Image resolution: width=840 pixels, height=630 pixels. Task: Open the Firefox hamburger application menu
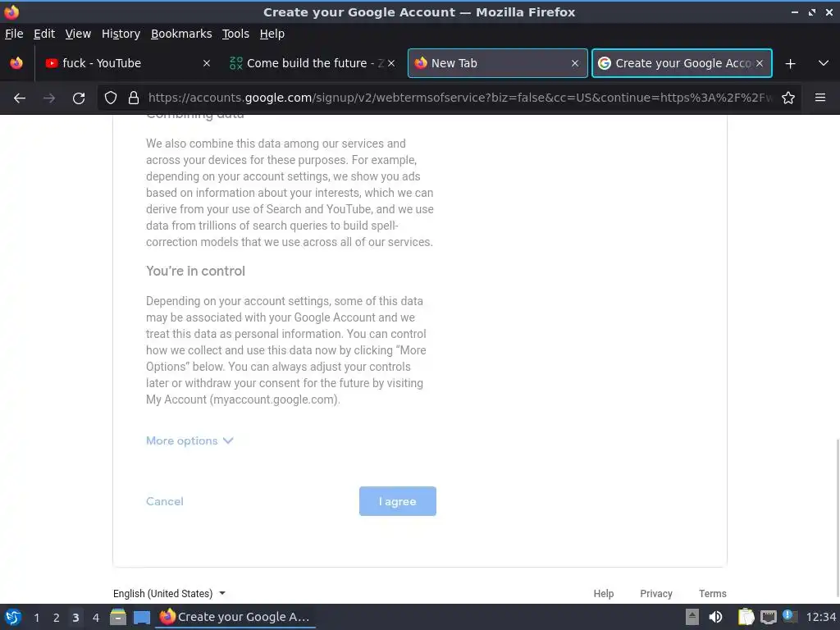[820, 98]
